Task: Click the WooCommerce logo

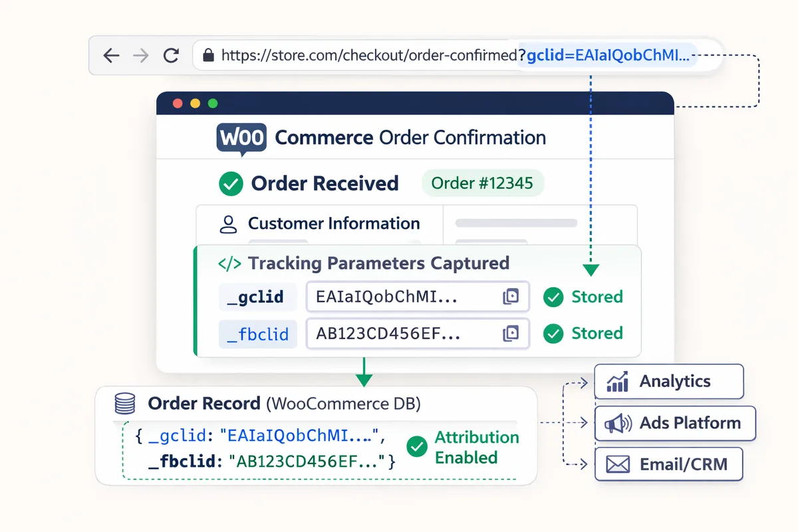Action: click(241, 137)
